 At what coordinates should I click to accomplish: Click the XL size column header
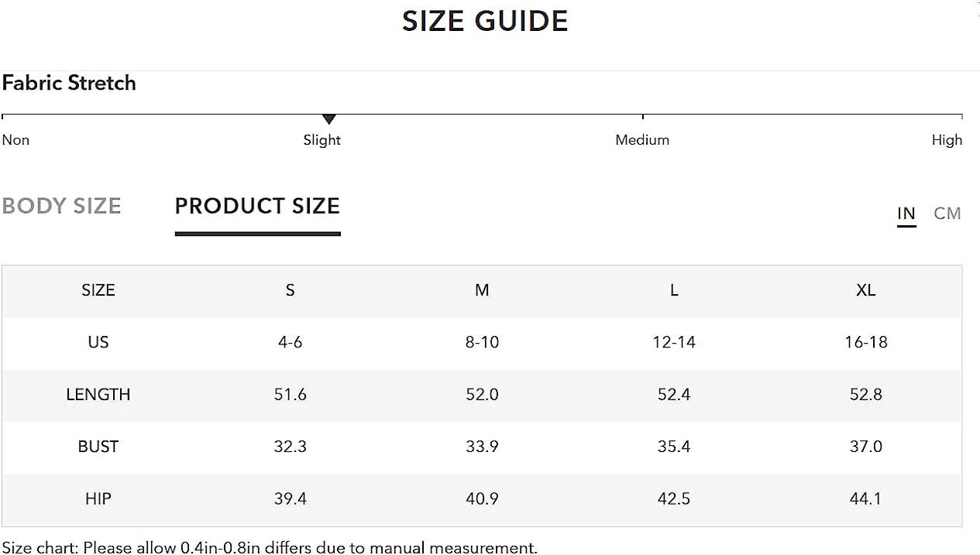pos(866,290)
